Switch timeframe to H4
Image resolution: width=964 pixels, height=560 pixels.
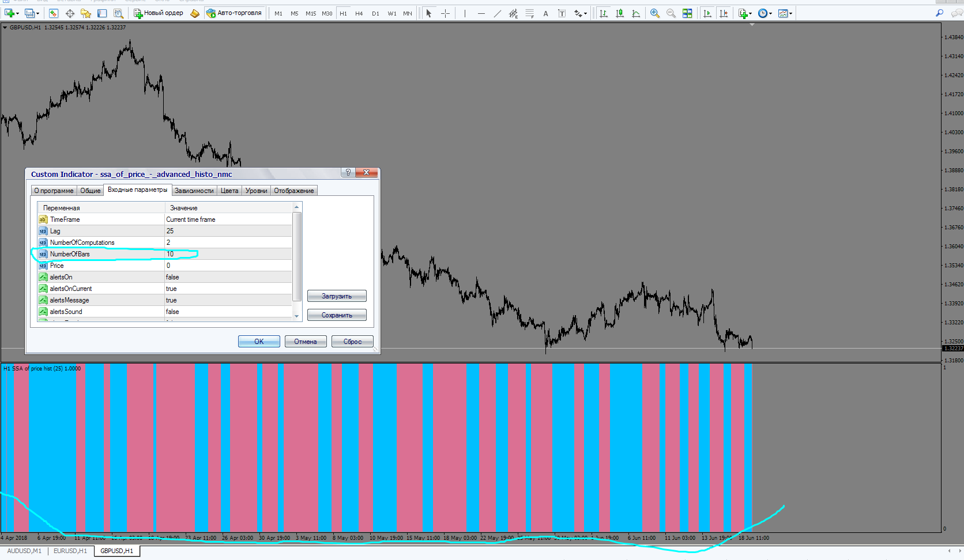point(359,13)
